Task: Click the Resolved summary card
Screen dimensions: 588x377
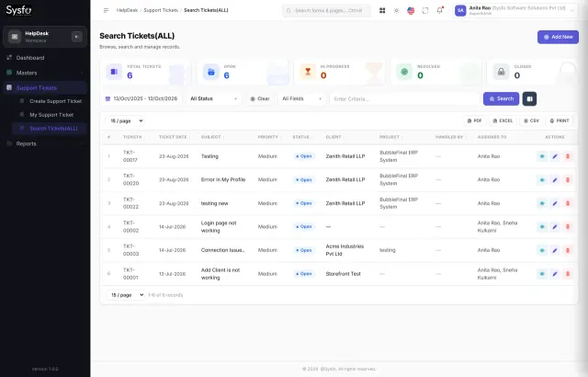Action: (x=435, y=72)
